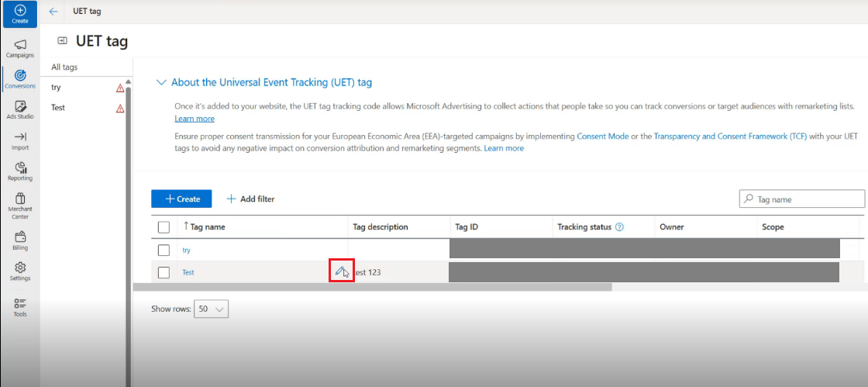Click the Owner column header

671,227
